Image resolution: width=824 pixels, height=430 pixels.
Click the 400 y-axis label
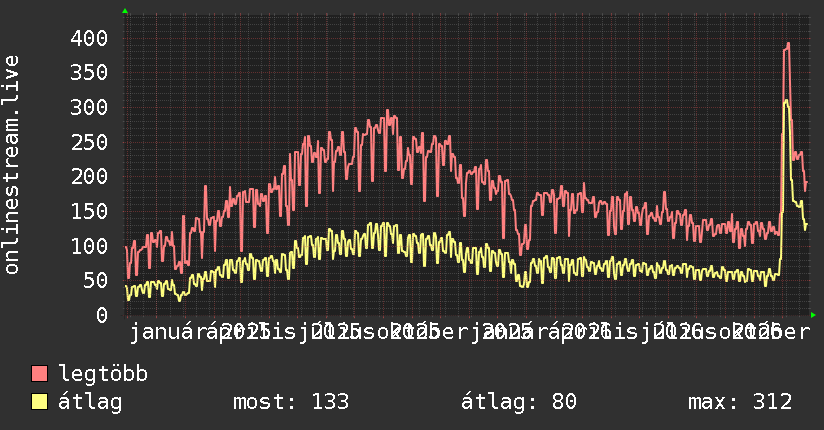tap(89, 38)
